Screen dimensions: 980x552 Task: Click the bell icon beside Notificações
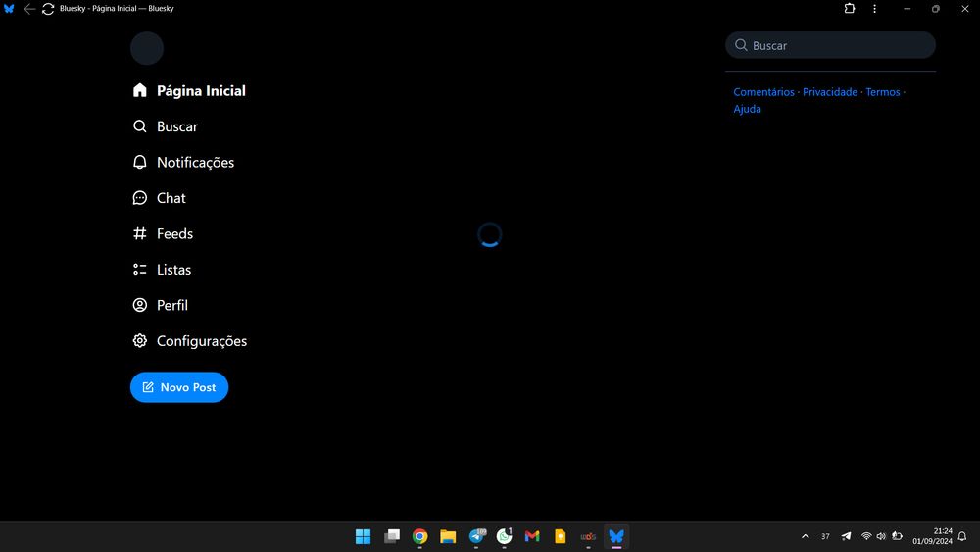(140, 162)
